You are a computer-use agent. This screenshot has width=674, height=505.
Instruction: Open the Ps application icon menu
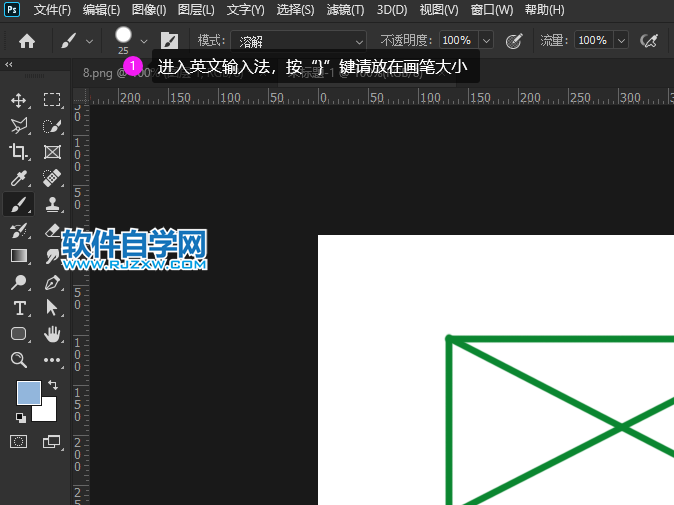click(x=12, y=9)
